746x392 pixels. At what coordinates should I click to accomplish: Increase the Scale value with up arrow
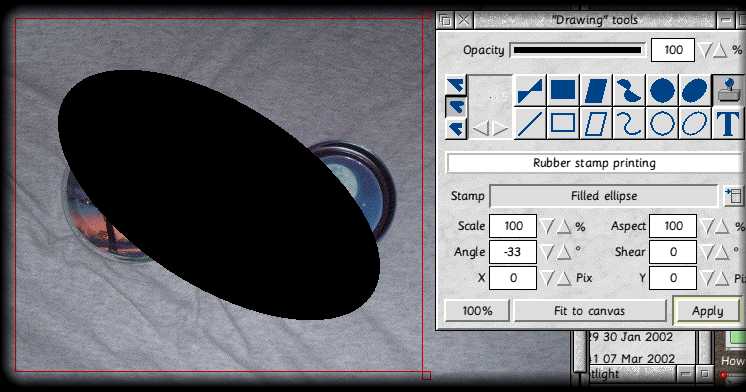(564, 226)
